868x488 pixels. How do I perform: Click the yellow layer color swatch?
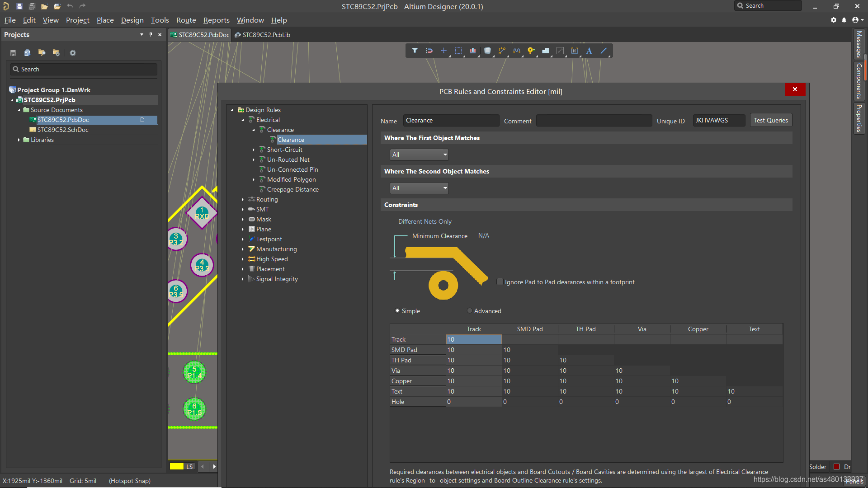click(176, 466)
